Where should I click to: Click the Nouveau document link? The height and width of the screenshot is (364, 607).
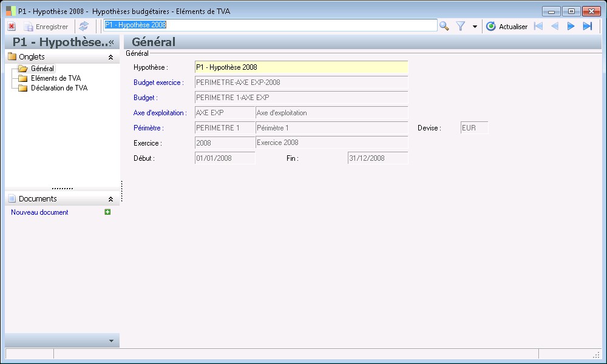click(39, 212)
